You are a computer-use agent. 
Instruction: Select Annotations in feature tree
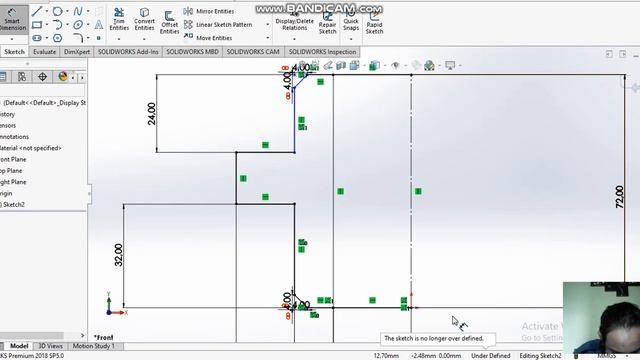(14, 137)
